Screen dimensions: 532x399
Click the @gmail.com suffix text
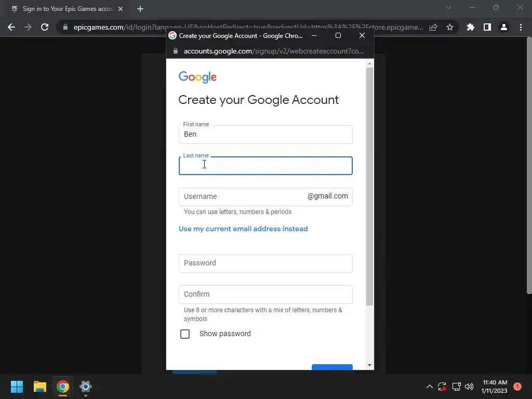pyautogui.click(x=328, y=196)
